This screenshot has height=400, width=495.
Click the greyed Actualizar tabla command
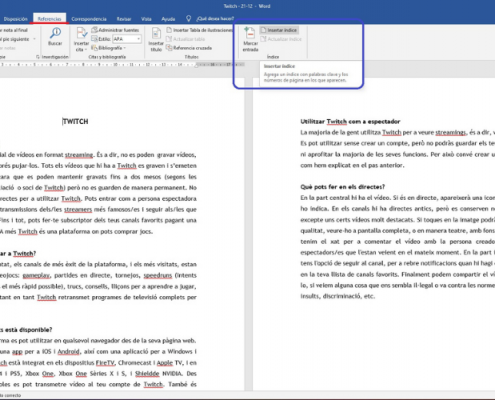pyautogui.click(x=186, y=39)
